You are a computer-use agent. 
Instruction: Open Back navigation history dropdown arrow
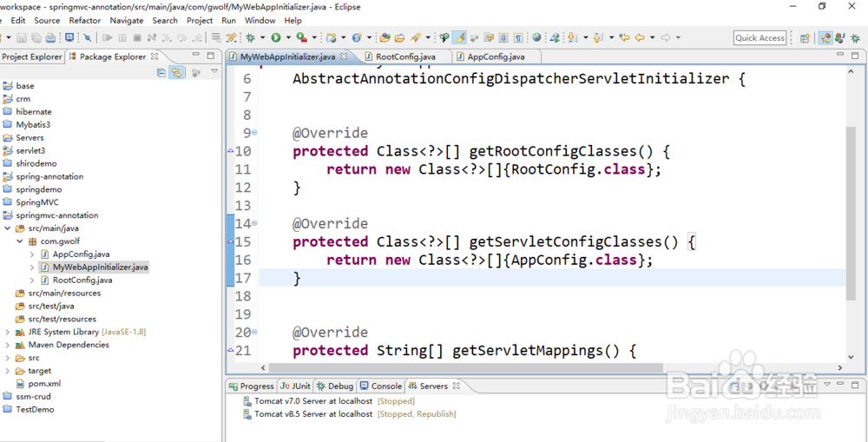click(652, 37)
